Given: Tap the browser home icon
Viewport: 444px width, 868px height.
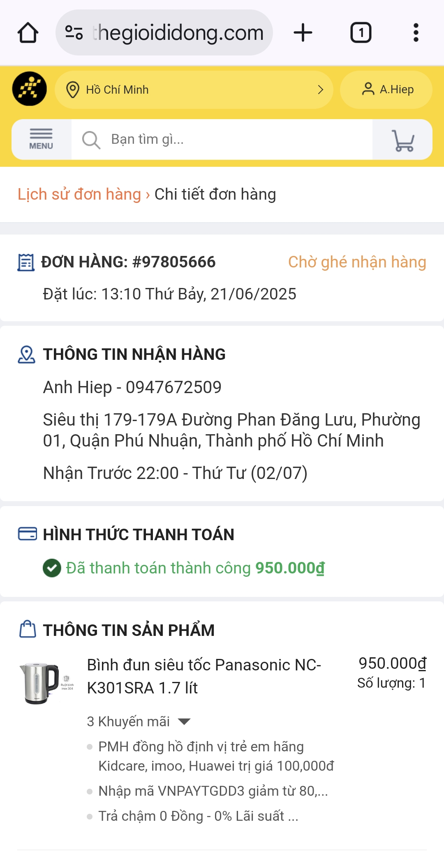Looking at the screenshot, I should point(28,33).
